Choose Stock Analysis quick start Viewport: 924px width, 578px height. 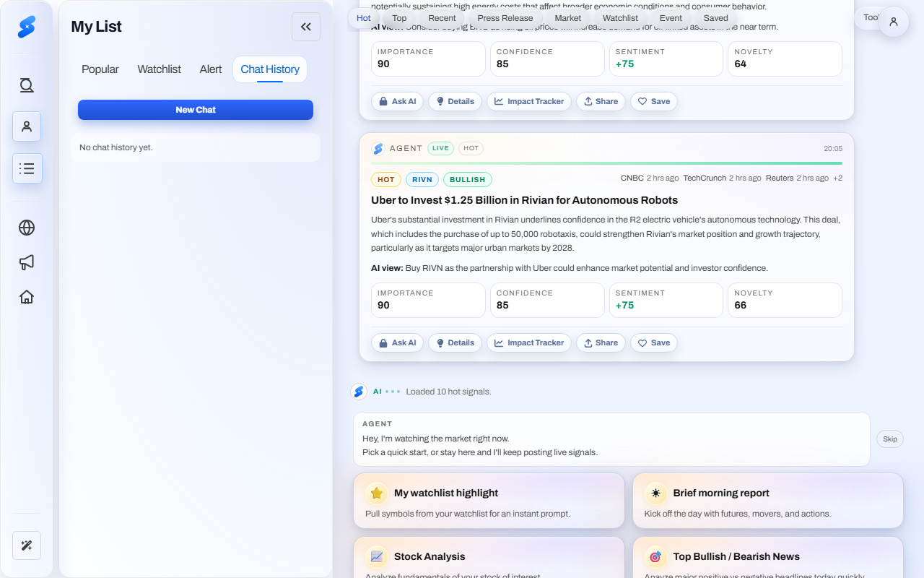(489, 557)
